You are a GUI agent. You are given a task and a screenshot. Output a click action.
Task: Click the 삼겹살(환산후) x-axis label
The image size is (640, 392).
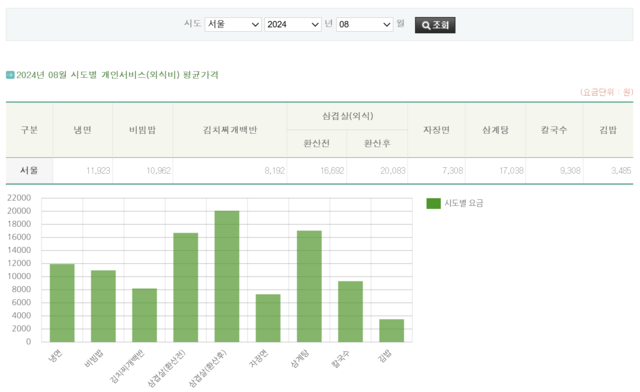tap(207, 368)
